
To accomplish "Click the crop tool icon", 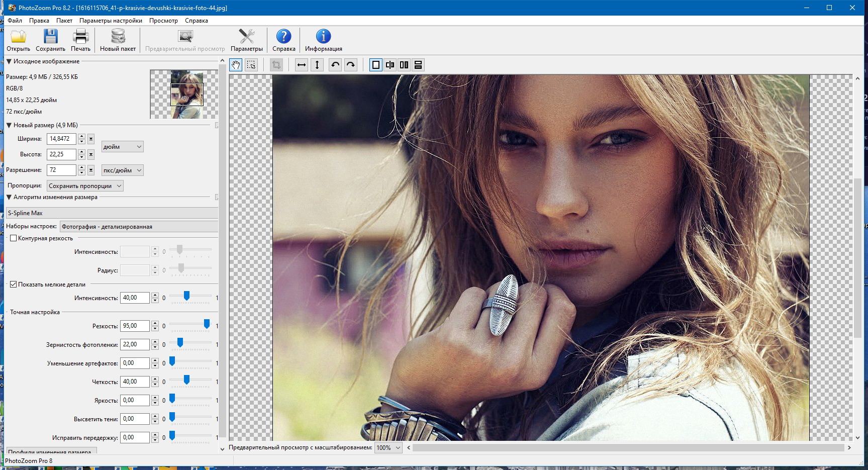I will click(276, 65).
